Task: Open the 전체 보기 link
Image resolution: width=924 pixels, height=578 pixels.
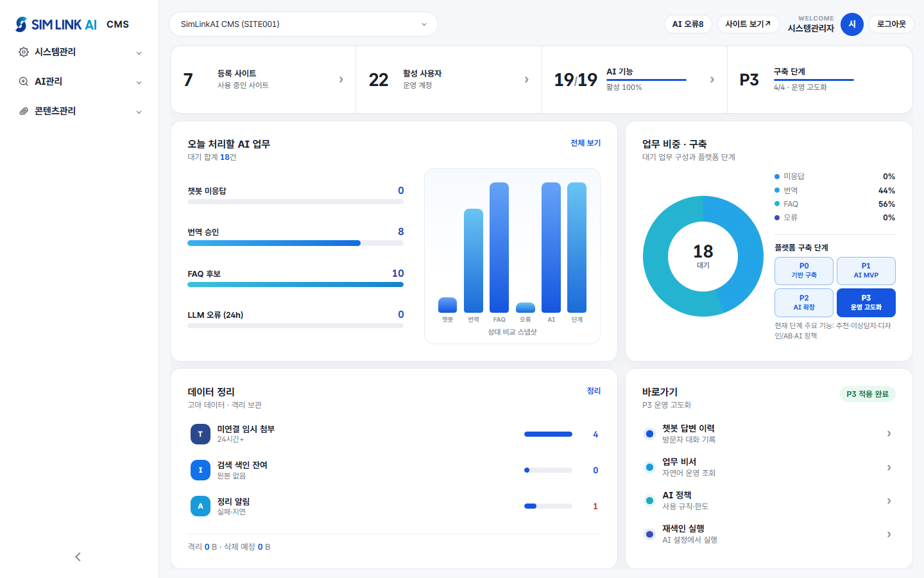Action: [586, 143]
